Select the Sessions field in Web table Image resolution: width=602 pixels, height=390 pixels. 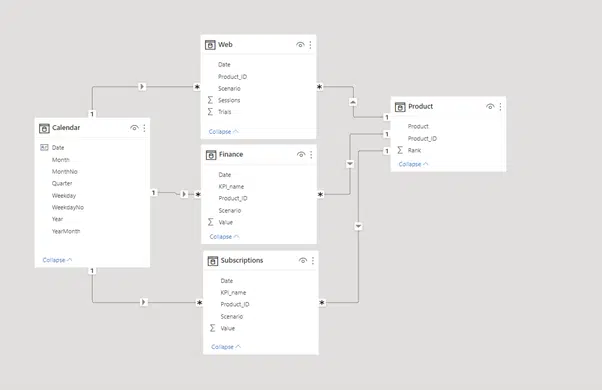coord(229,100)
